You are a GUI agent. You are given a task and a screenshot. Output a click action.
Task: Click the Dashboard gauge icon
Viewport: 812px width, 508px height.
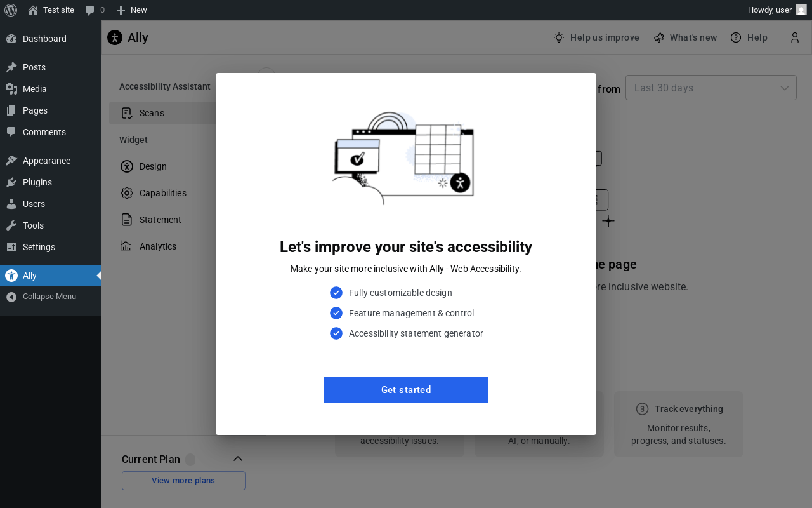tap(11, 39)
